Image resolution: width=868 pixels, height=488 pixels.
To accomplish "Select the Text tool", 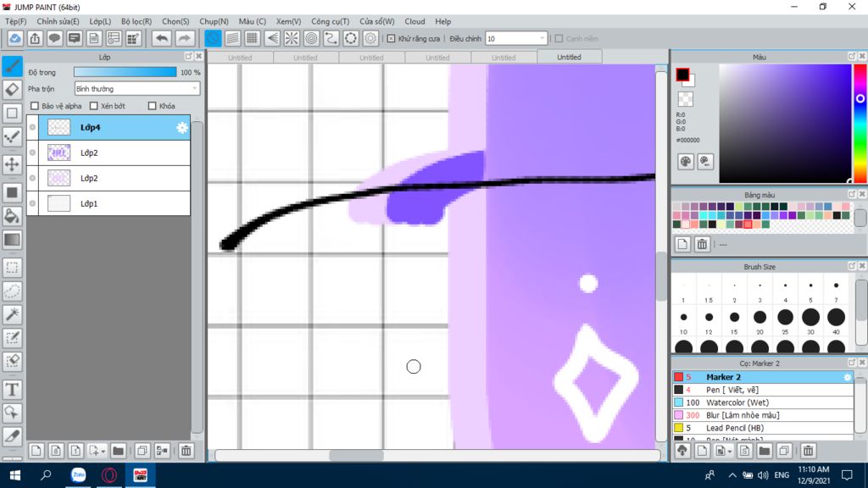I will click(x=12, y=390).
